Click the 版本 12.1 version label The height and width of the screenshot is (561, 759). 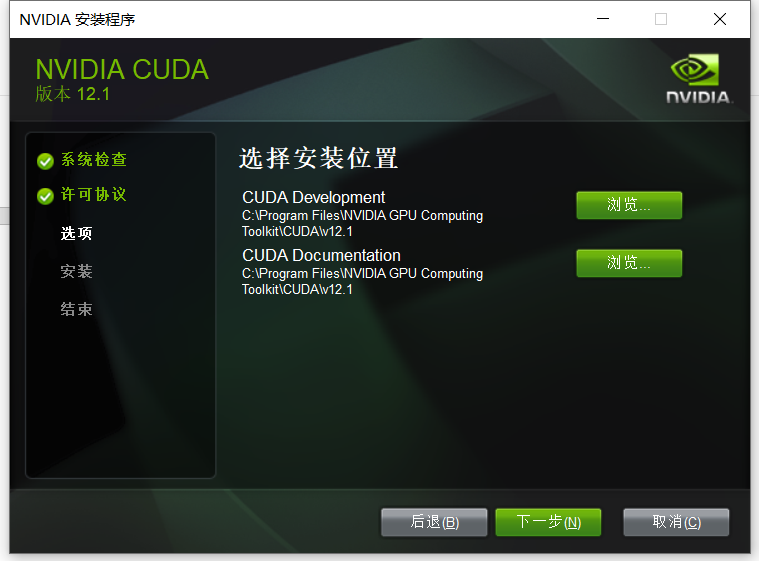pos(73,94)
